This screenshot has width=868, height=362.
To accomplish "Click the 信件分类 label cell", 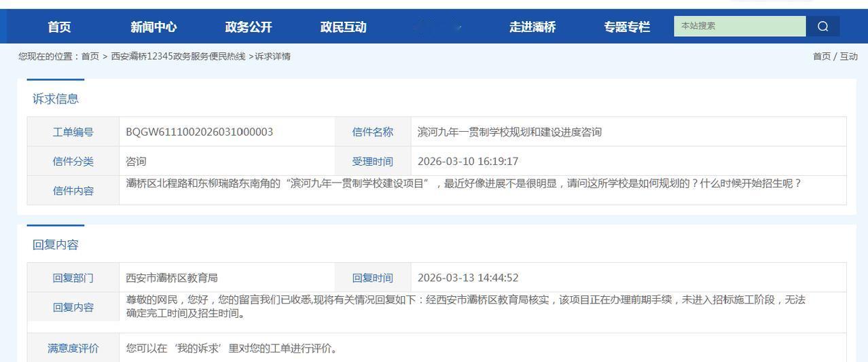I will [x=73, y=161].
